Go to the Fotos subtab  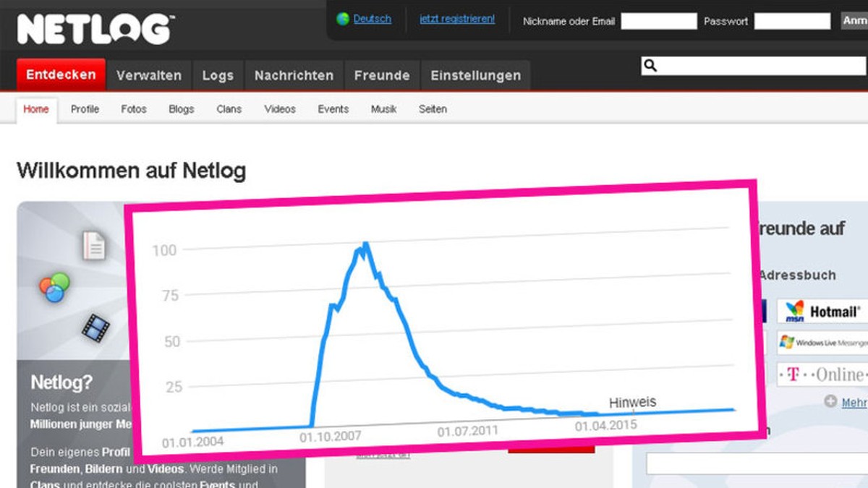134,109
